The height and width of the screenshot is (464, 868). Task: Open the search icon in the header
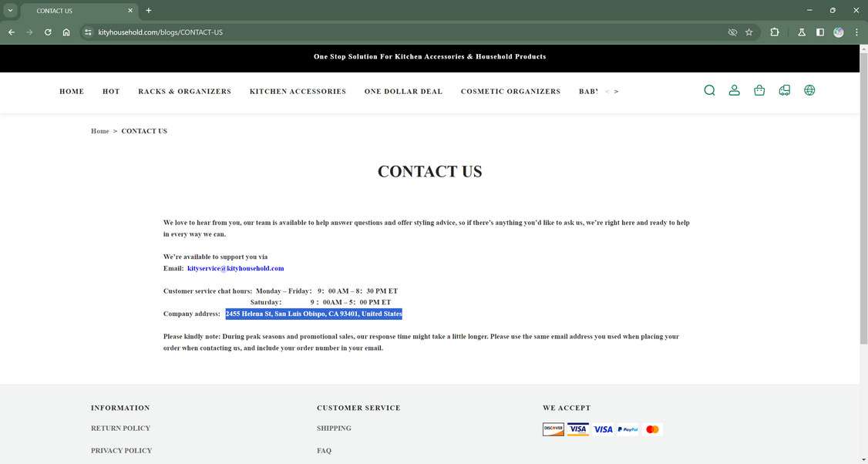pyautogui.click(x=709, y=90)
